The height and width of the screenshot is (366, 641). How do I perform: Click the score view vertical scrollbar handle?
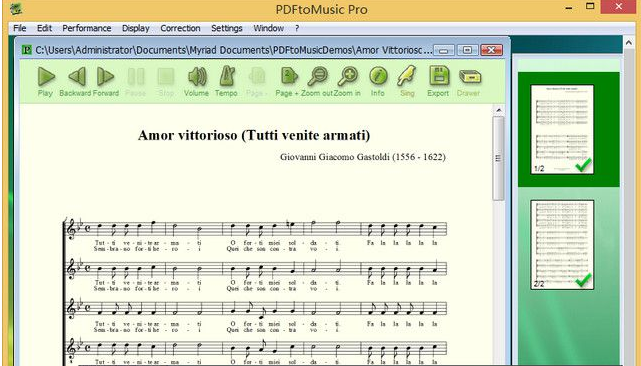click(x=498, y=159)
